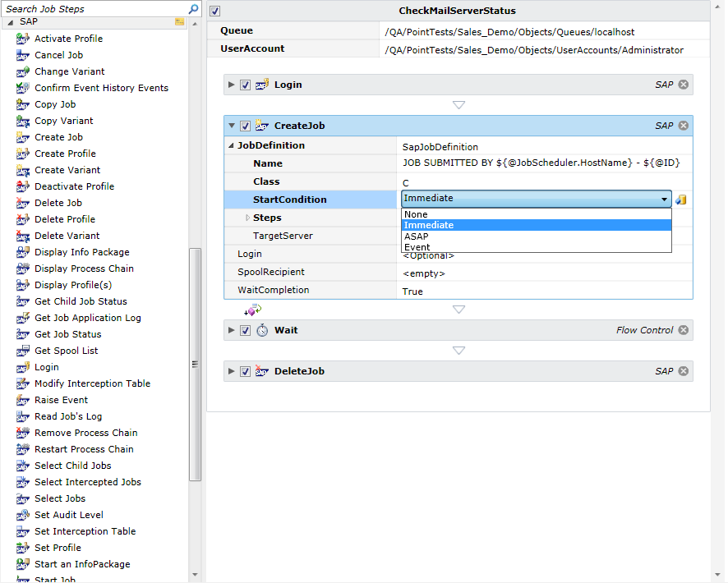The image size is (728, 583).
Task: Click the Raise Event icon in the sidebar
Action: click(x=23, y=400)
